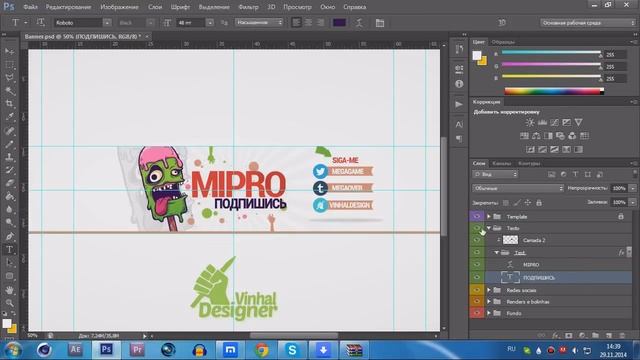The image size is (640, 360).
Task: Open the collapsed Character panel icon
Action: [459, 124]
